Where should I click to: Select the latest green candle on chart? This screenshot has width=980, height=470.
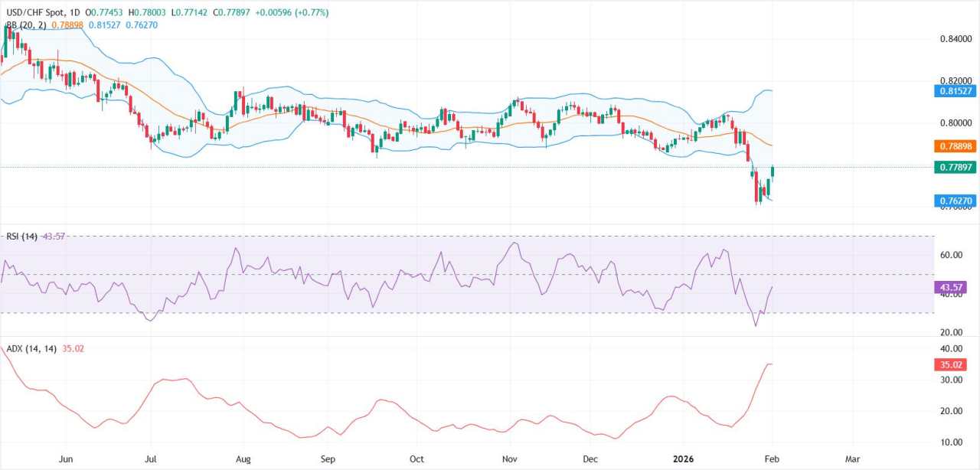tap(773, 171)
